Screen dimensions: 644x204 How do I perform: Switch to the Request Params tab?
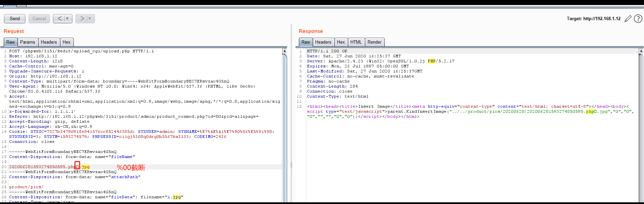pyautogui.click(x=28, y=42)
